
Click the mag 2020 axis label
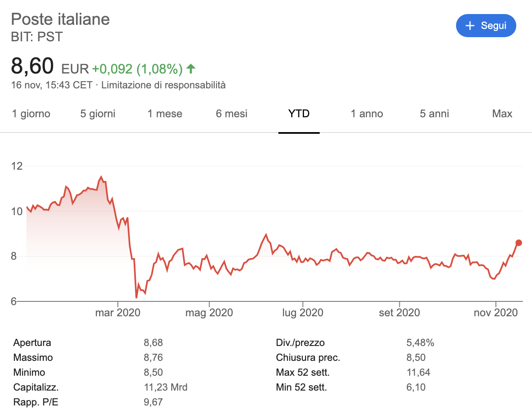coord(209,313)
